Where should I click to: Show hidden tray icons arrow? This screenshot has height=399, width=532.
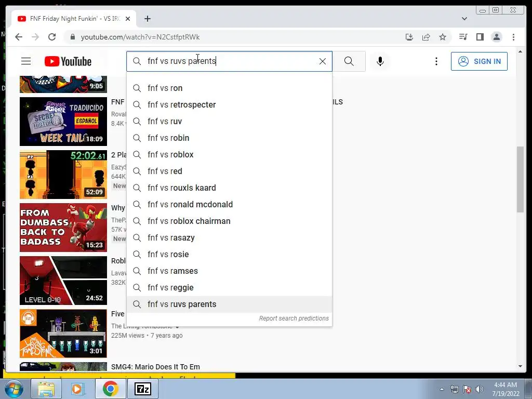click(x=442, y=389)
